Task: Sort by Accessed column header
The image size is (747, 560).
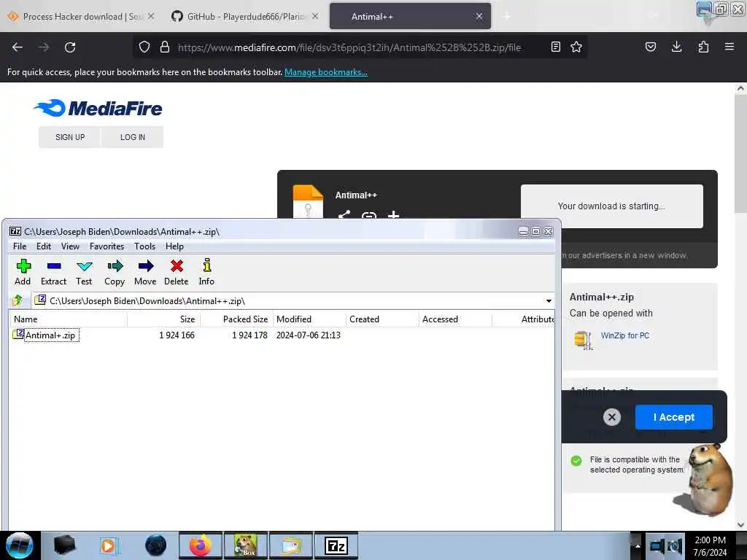Action: [x=455, y=319]
